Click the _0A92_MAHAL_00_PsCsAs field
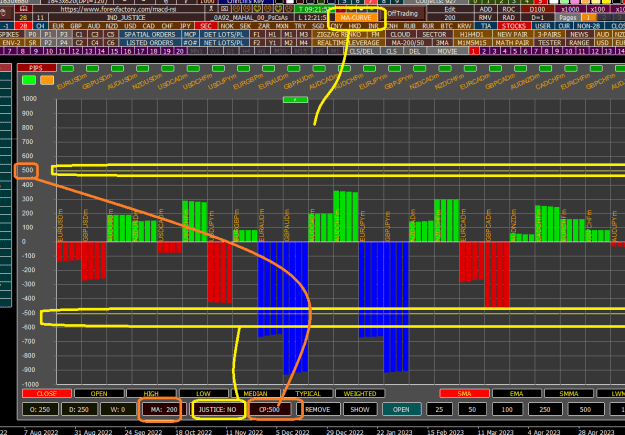This screenshot has width=625, height=435. pyautogui.click(x=251, y=18)
